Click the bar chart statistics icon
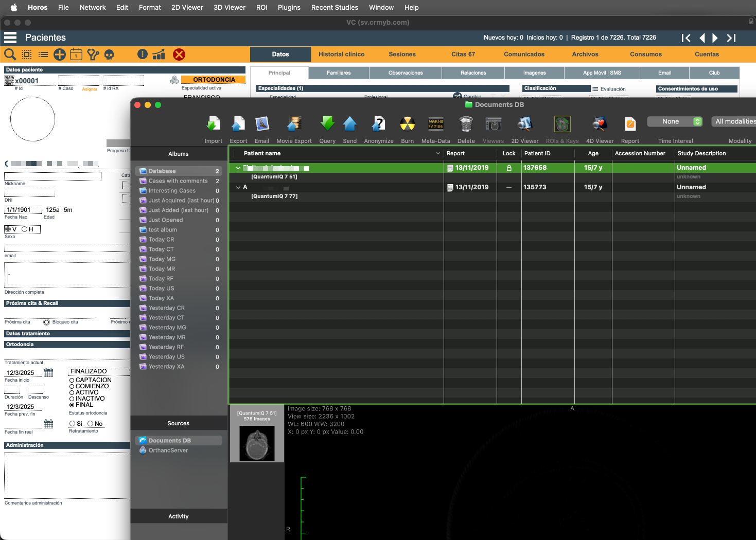 [x=159, y=54]
